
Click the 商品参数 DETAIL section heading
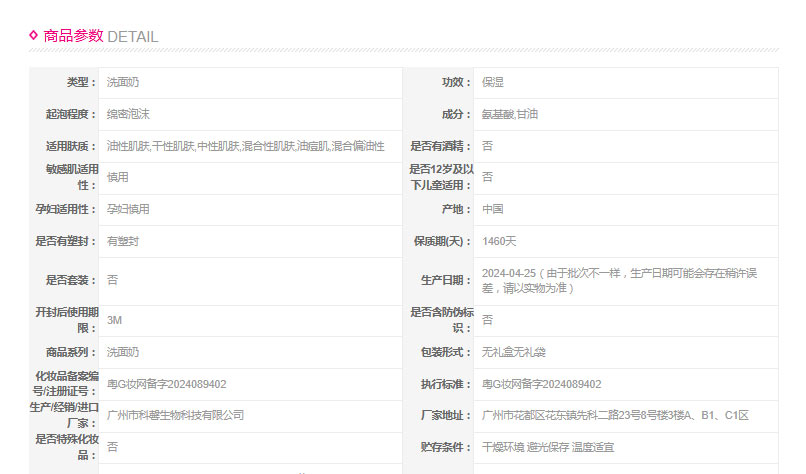pyautogui.click(x=100, y=36)
